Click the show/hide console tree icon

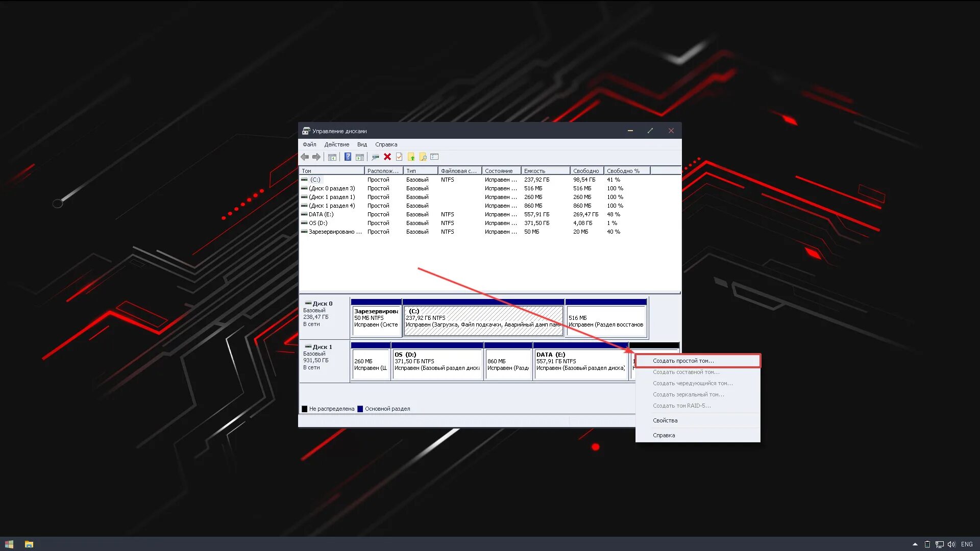[x=332, y=157]
